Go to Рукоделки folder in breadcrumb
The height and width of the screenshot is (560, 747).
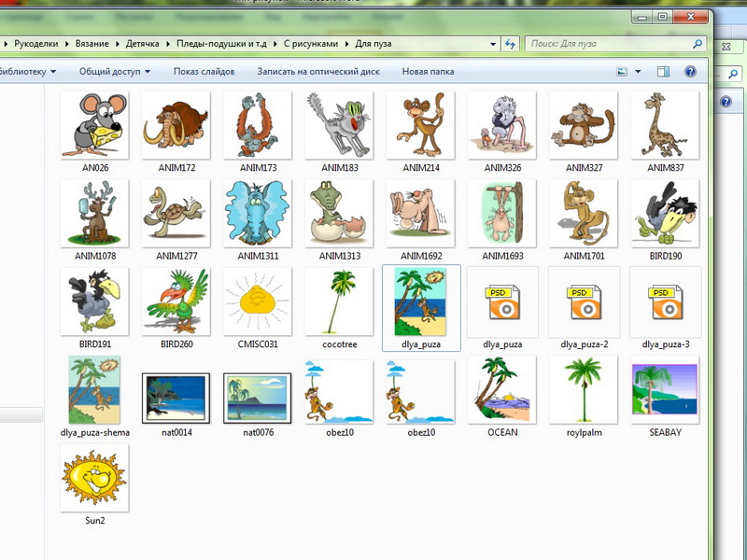tap(36, 44)
